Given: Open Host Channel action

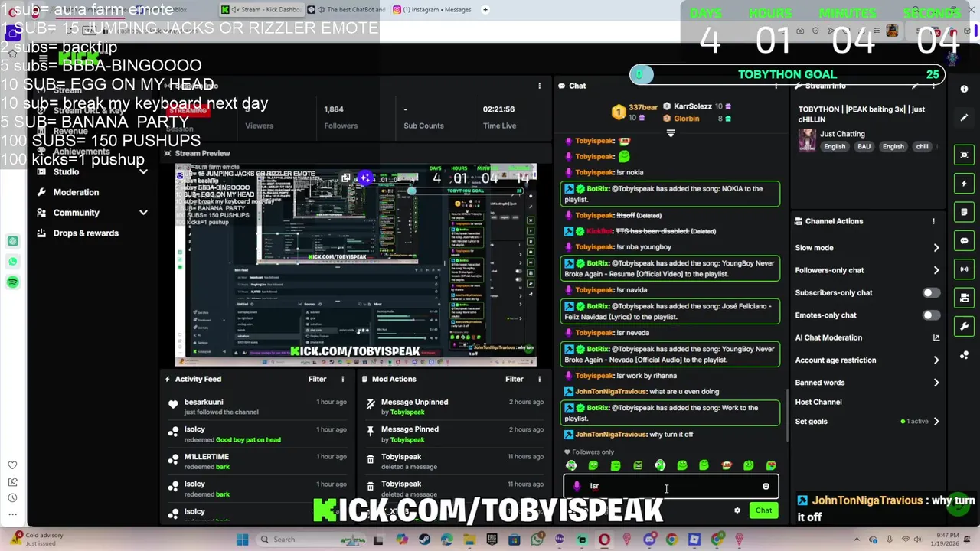Looking at the screenshot, I should click(x=818, y=402).
